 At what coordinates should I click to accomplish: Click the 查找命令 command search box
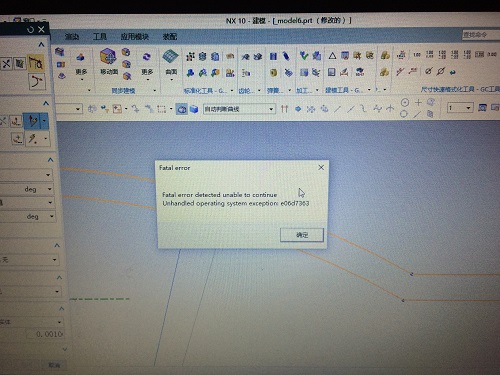(481, 35)
